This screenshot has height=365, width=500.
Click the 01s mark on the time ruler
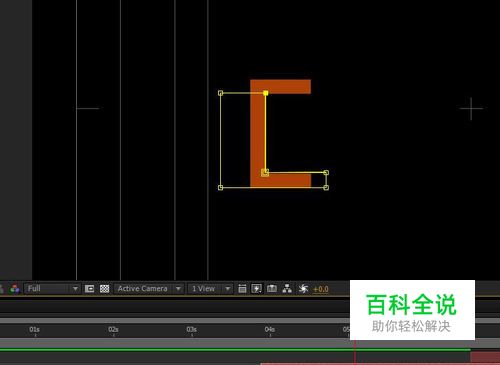(34, 330)
